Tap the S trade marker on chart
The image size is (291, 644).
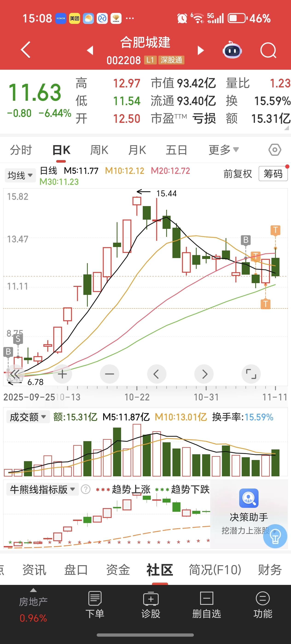[18, 339]
